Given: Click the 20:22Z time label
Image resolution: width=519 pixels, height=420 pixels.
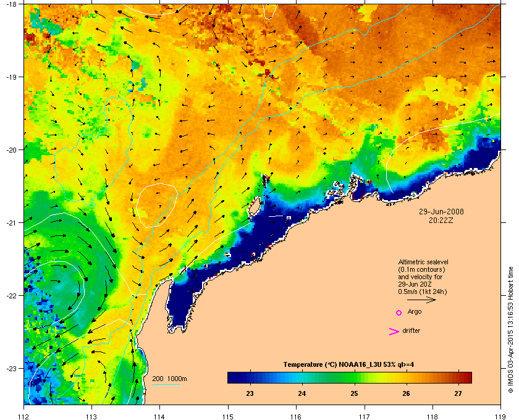Looking at the screenshot, I should click(x=441, y=220).
